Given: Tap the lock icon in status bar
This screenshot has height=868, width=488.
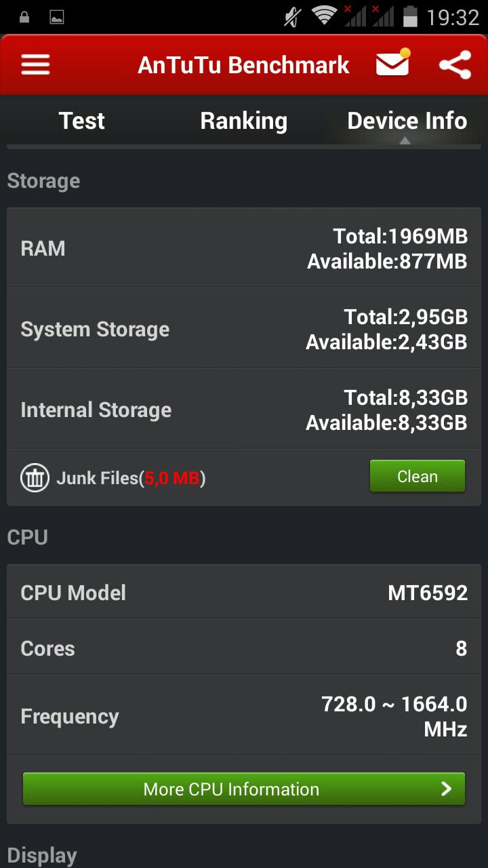Looking at the screenshot, I should [x=24, y=17].
